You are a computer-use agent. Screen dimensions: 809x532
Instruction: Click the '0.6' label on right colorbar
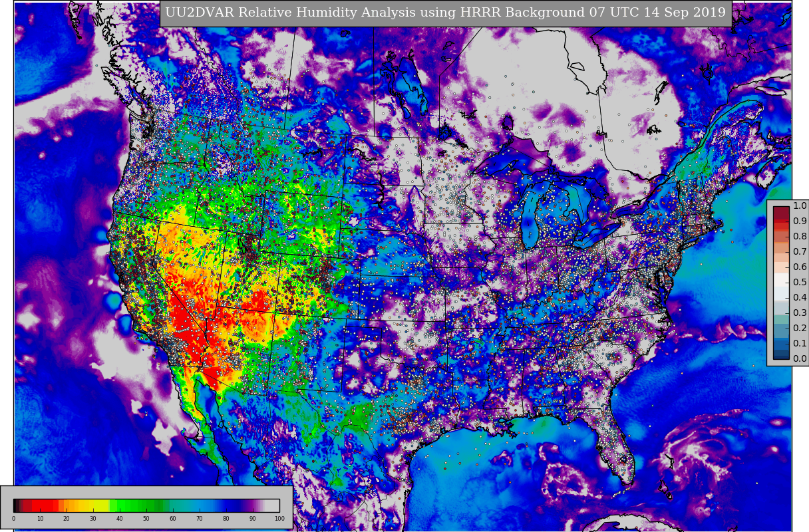click(x=800, y=267)
